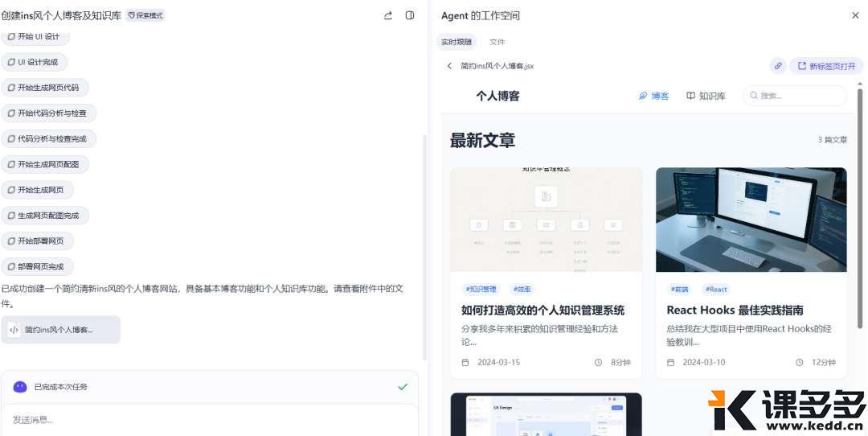Click the 2024-03-10 date text
Screen dimensions: 868x436
tap(704, 362)
